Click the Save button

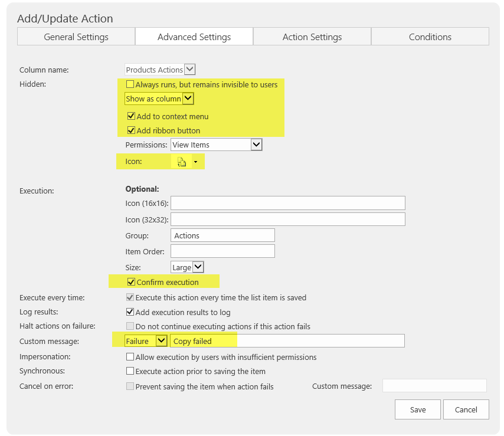[417, 409]
